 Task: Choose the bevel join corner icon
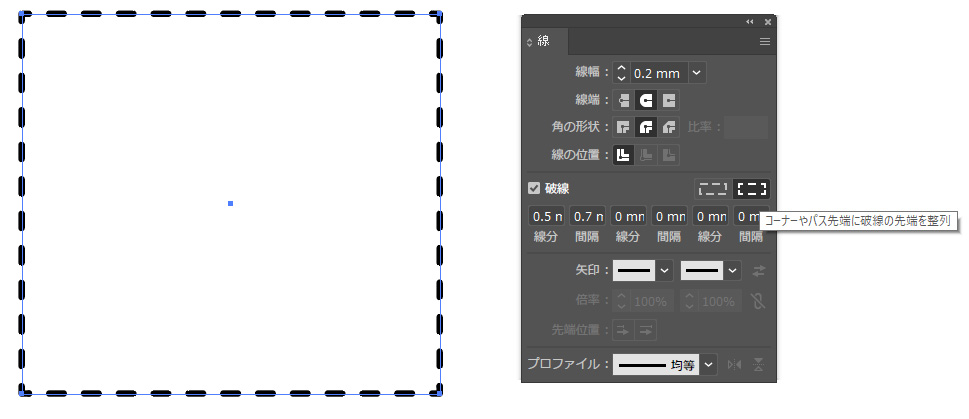click(x=668, y=127)
